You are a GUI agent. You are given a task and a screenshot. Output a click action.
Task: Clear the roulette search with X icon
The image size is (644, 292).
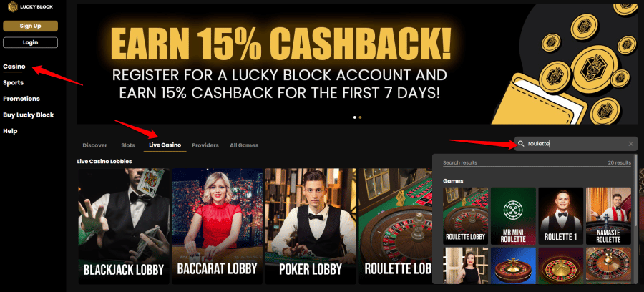pos(631,144)
